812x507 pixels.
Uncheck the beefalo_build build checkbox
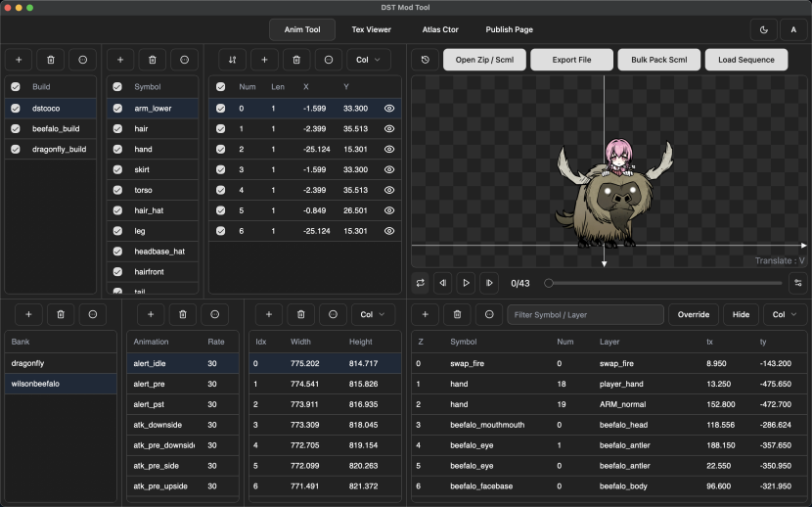click(x=16, y=128)
